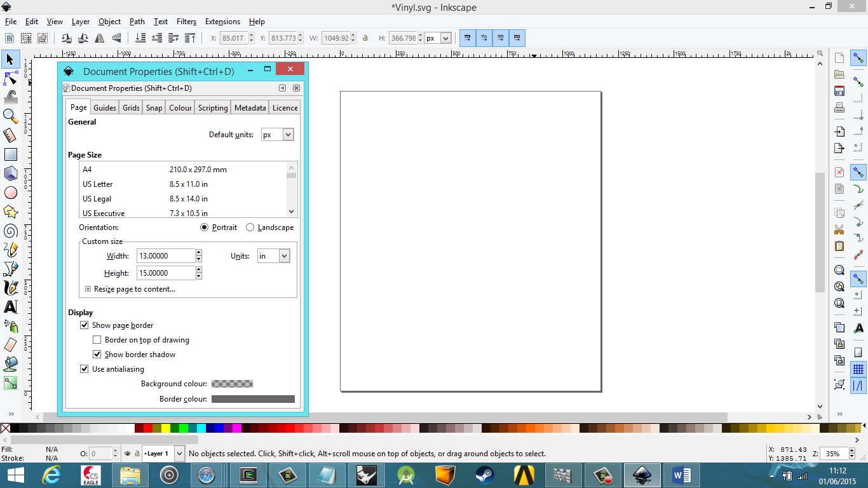Open the Filters menu
This screenshot has width=868, height=488.
[x=186, y=22]
